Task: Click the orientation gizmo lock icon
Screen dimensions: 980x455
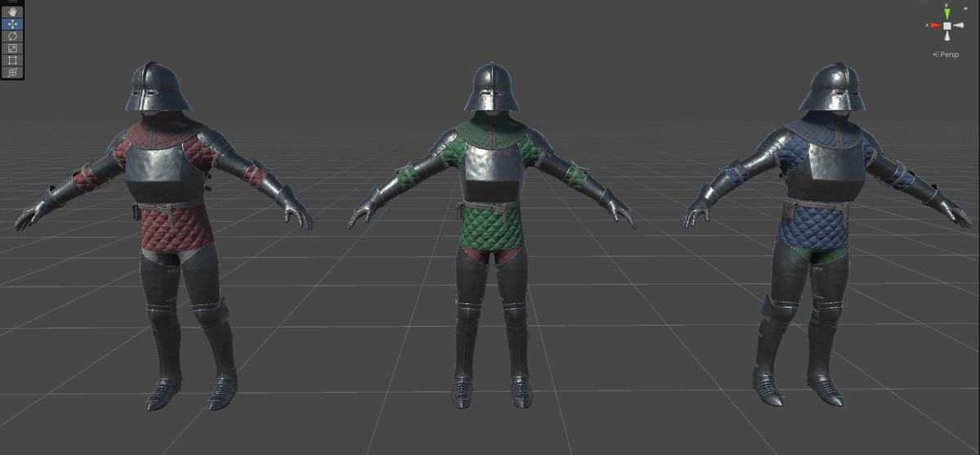Action: [966, 7]
